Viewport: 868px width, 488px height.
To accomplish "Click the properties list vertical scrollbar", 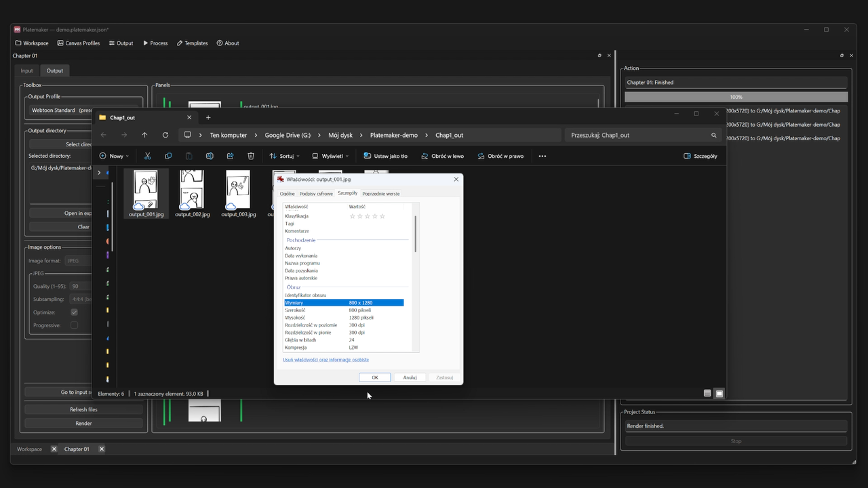I will [416, 235].
